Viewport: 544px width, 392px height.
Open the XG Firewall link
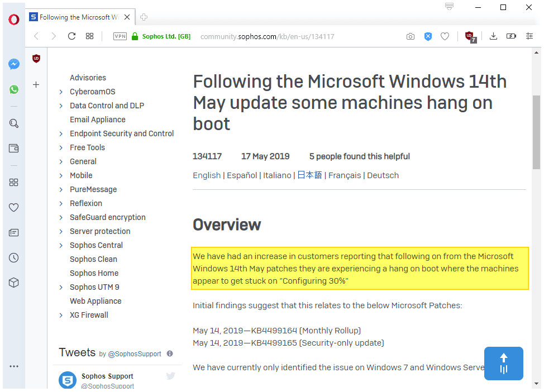[89, 315]
